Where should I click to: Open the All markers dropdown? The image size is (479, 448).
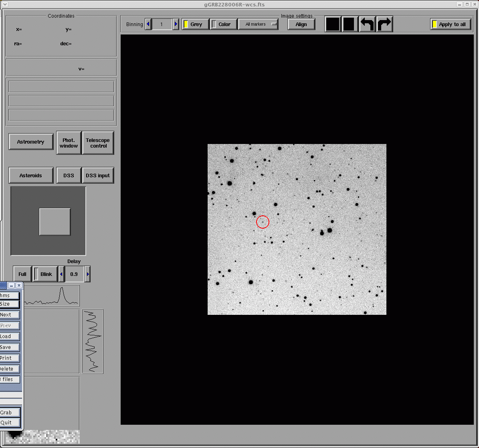[x=258, y=24]
